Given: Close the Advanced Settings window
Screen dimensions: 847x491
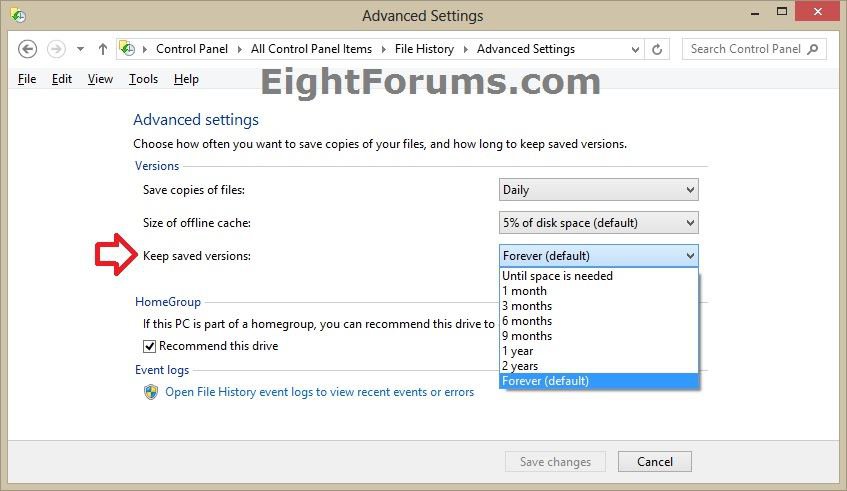Looking at the screenshot, I should (x=817, y=12).
